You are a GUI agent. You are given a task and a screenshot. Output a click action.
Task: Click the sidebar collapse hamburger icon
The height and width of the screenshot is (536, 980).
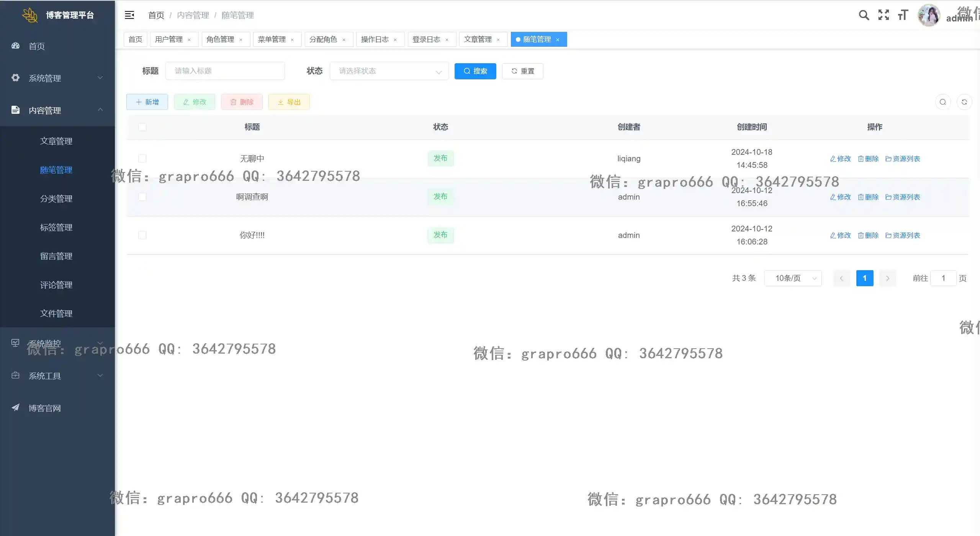click(x=129, y=15)
